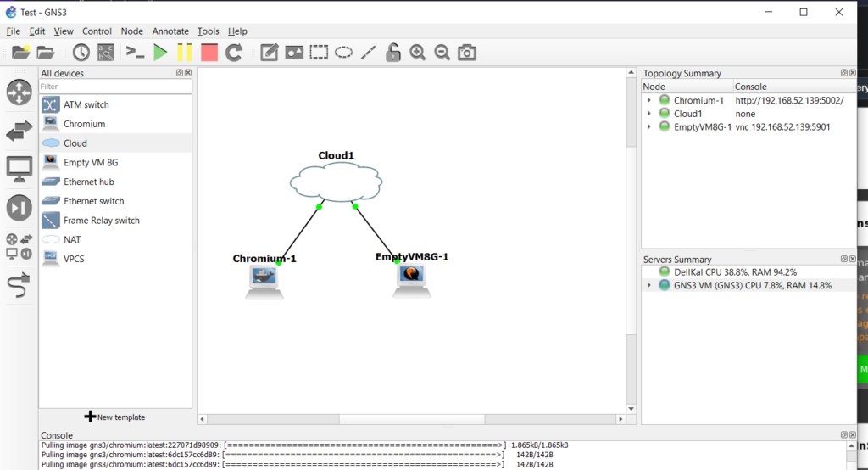Screen dimensions: 868x470
Task: Select Empty VM 8G device template
Action: click(x=115, y=162)
